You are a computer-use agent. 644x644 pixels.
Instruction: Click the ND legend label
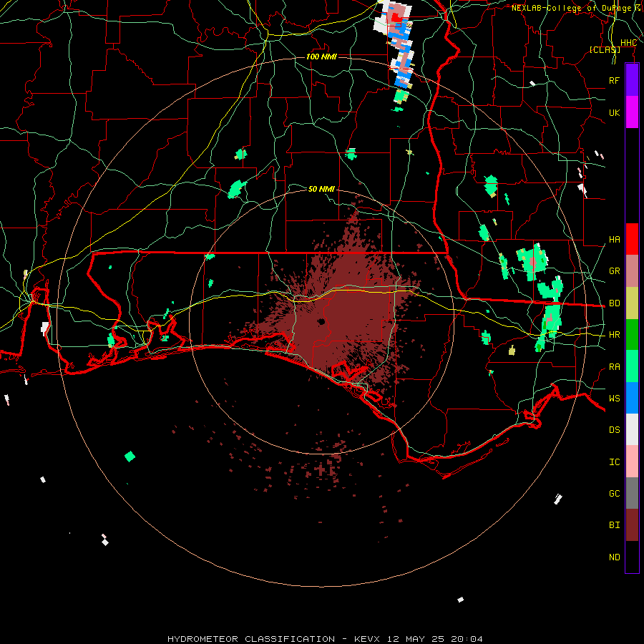coord(615,557)
